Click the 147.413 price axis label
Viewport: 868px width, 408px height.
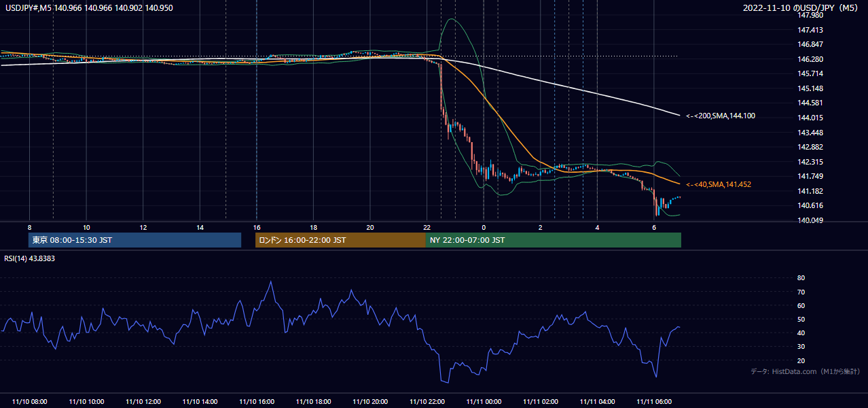coord(810,30)
